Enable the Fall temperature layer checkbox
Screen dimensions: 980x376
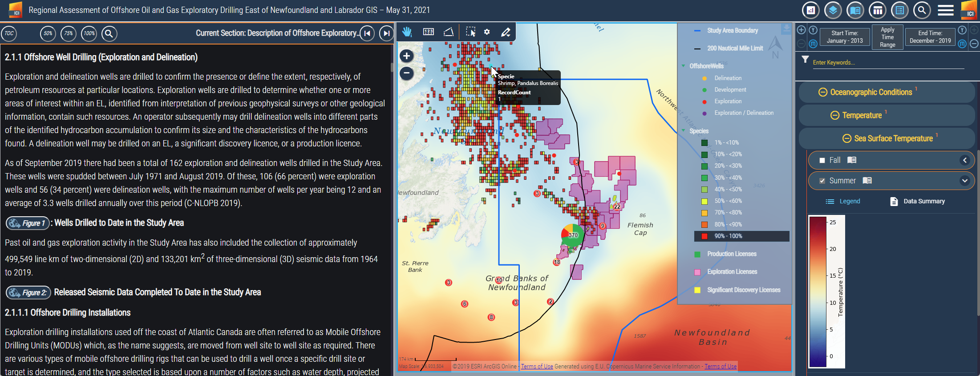[822, 160]
